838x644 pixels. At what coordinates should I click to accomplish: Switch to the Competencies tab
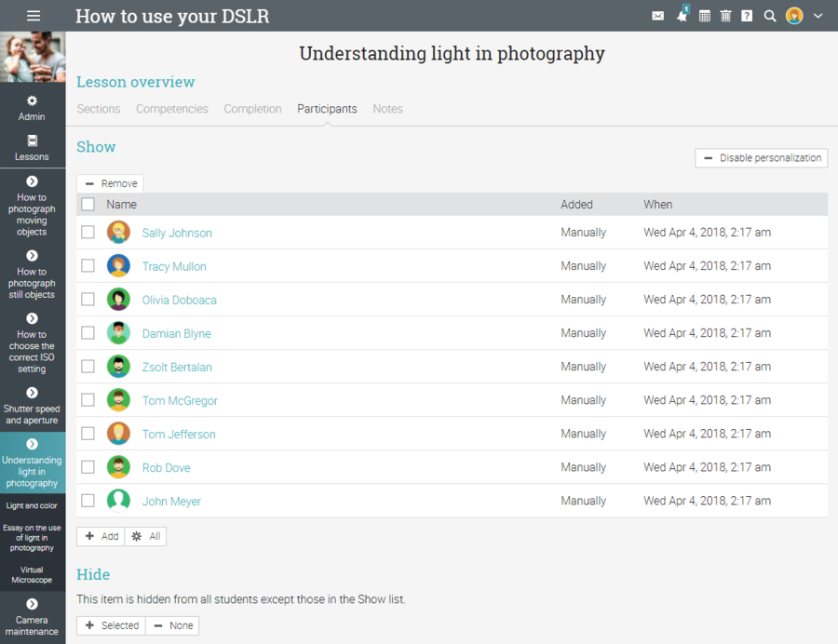(172, 109)
